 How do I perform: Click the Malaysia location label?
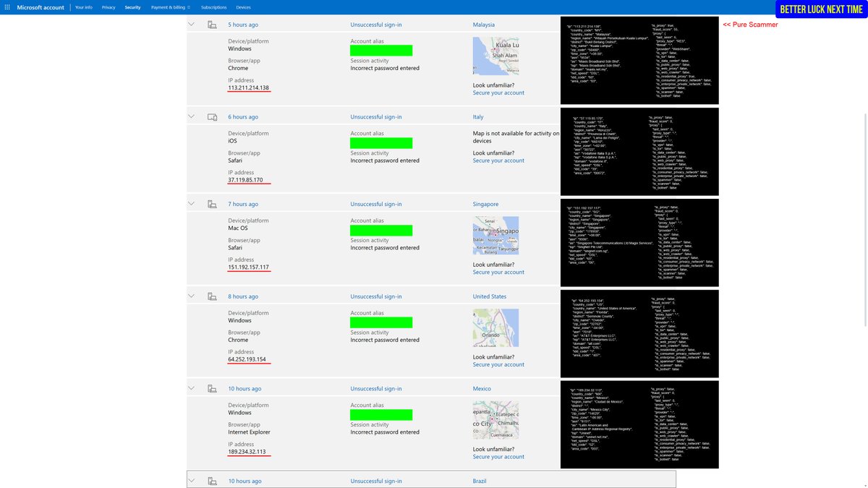pyautogui.click(x=484, y=25)
